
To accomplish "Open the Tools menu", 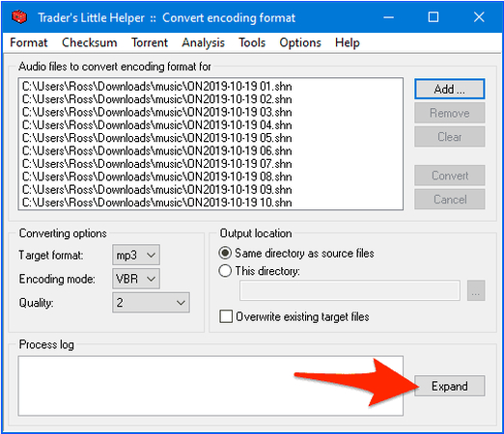I will 252,42.
